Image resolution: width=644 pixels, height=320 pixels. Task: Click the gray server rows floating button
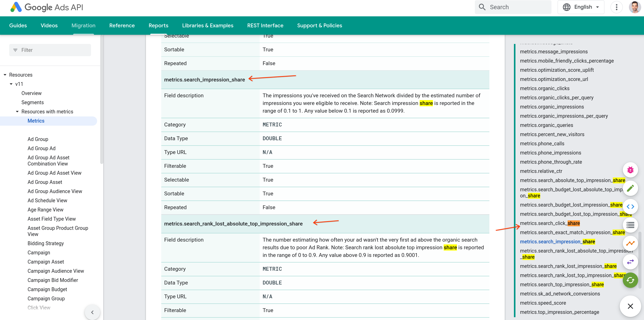(630, 225)
